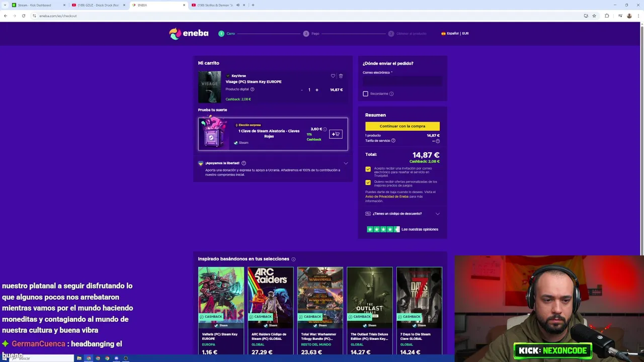Open info icon beside 3,60 € price
The width and height of the screenshot is (644, 362).
(x=325, y=129)
